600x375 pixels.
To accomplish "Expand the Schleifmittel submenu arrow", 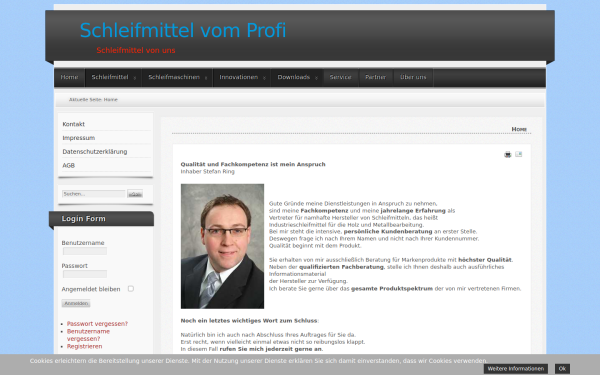I will [x=135, y=78].
